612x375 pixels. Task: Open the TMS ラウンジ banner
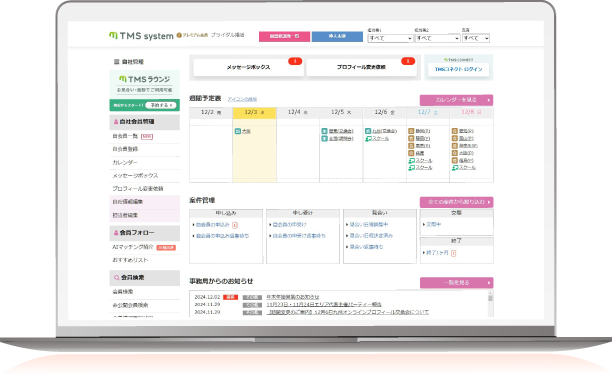[x=144, y=84]
